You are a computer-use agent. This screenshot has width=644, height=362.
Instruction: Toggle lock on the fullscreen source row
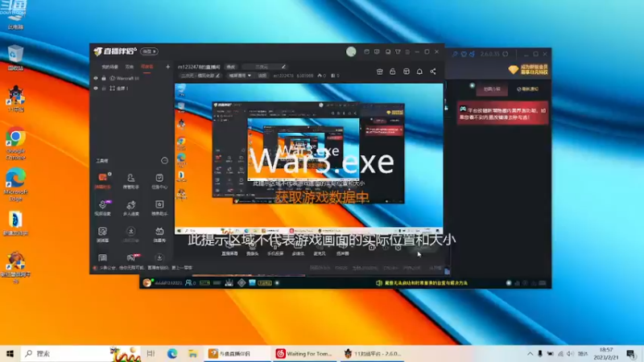coord(104,88)
